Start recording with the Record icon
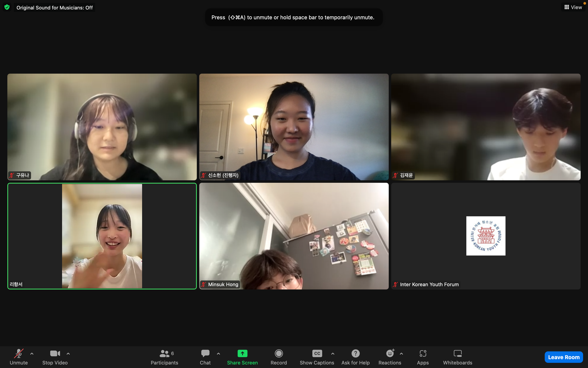The height and width of the screenshot is (368, 588). (x=278, y=353)
